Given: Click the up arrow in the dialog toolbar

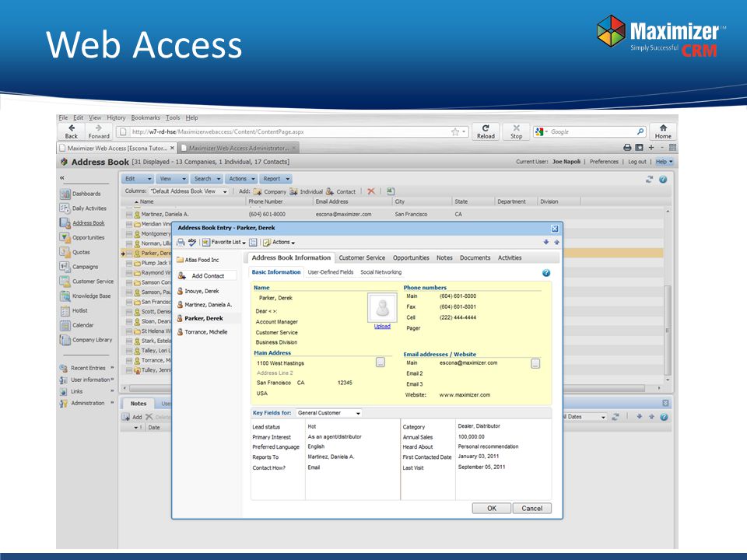Looking at the screenshot, I should coord(556,242).
